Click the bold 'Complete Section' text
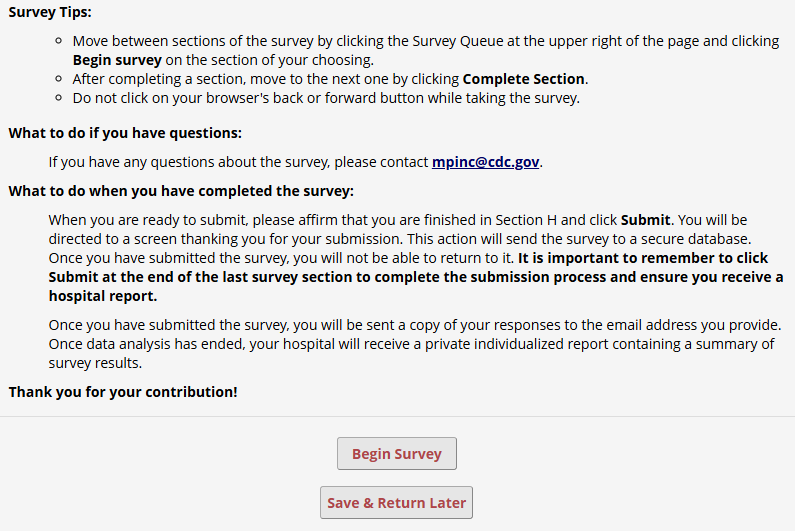 coord(524,79)
